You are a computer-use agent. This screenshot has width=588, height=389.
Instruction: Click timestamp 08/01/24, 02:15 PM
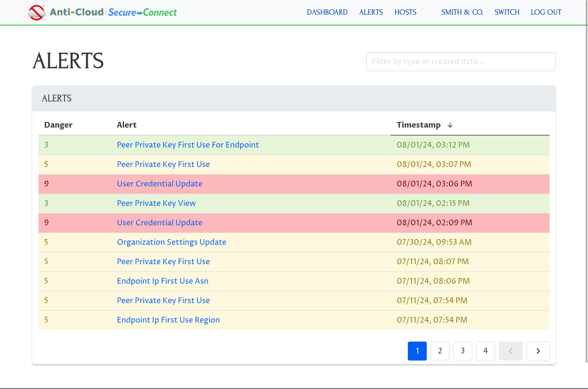tap(433, 203)
